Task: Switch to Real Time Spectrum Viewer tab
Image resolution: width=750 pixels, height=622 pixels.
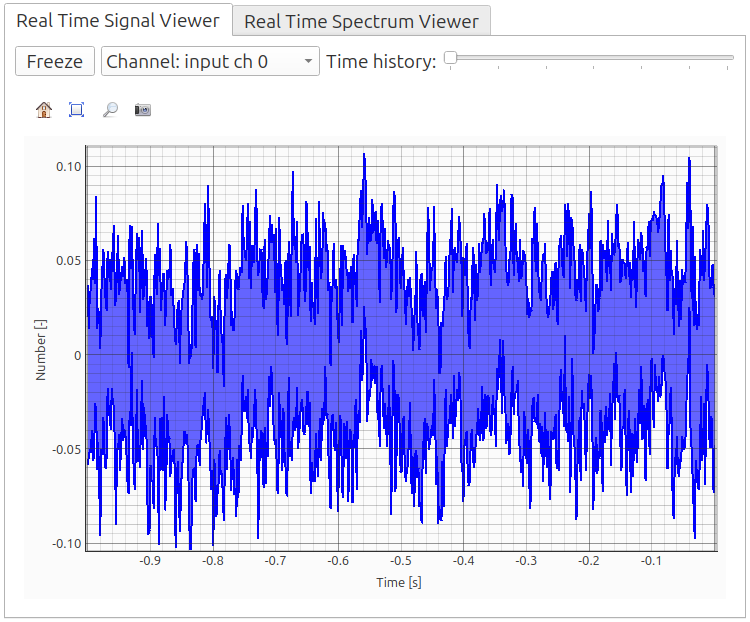Action: (x=361, y=22)
